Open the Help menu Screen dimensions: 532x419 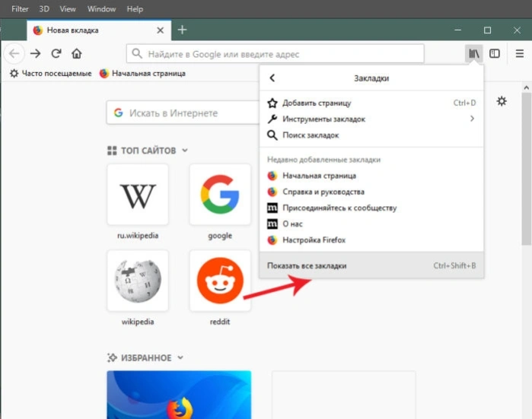coord(135,9)
